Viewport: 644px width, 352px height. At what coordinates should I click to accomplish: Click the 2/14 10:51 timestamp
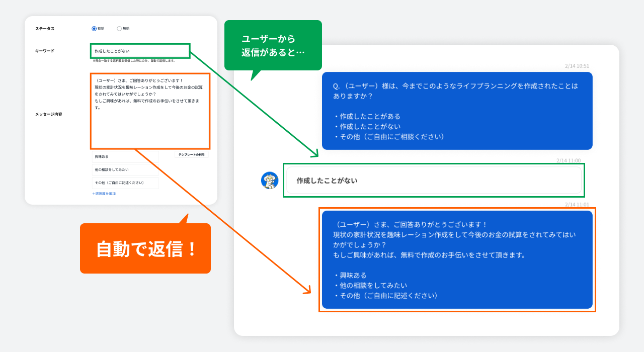[x=578, y=66]
